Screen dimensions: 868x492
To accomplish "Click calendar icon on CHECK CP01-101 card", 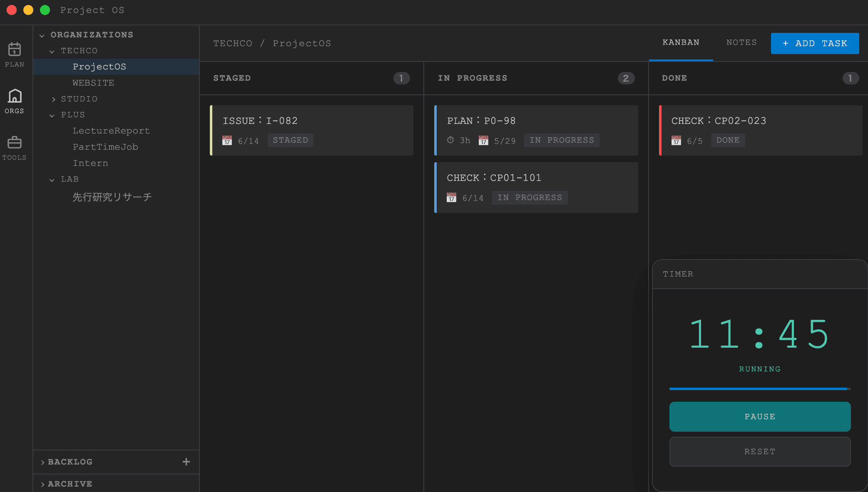I will pyautogui.click(x=451, y=198).
